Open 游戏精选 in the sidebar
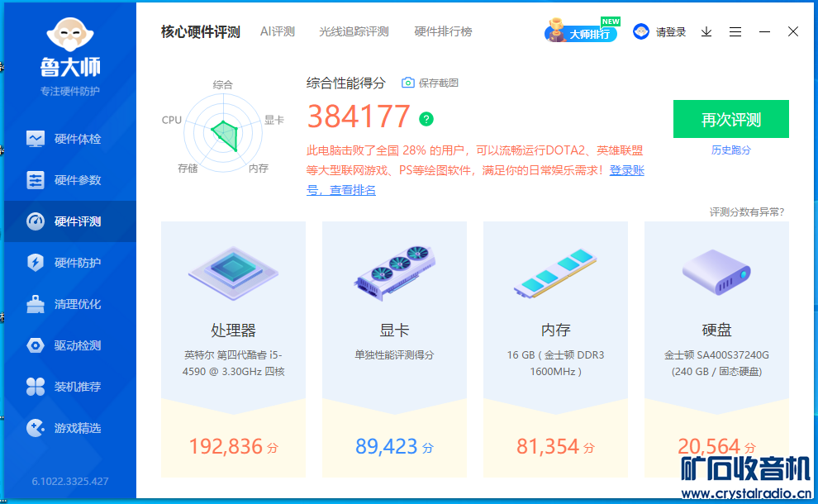 (x=70, y=428)
